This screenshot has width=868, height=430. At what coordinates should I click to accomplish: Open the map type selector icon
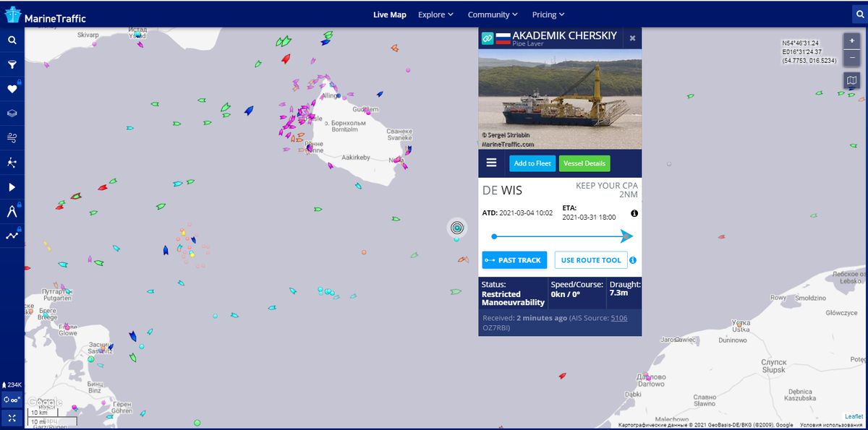[x=851, y=81]
